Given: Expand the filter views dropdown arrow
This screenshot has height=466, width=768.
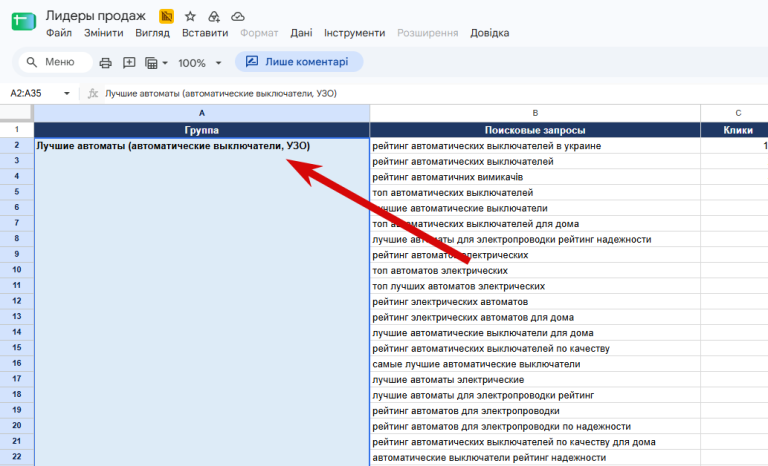Looking at the screenshot, I should click(165, 63).
